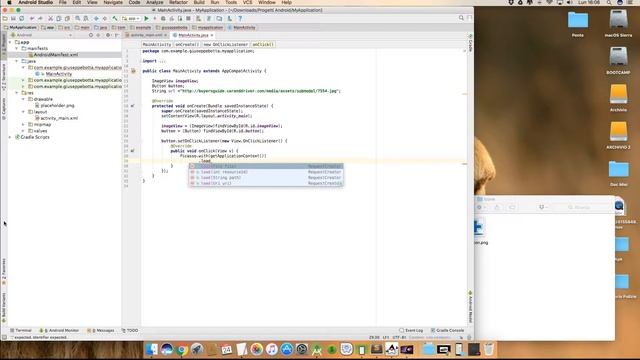Open the Refactor menu
Screen dimensions: 640x360
pos(178,2)
